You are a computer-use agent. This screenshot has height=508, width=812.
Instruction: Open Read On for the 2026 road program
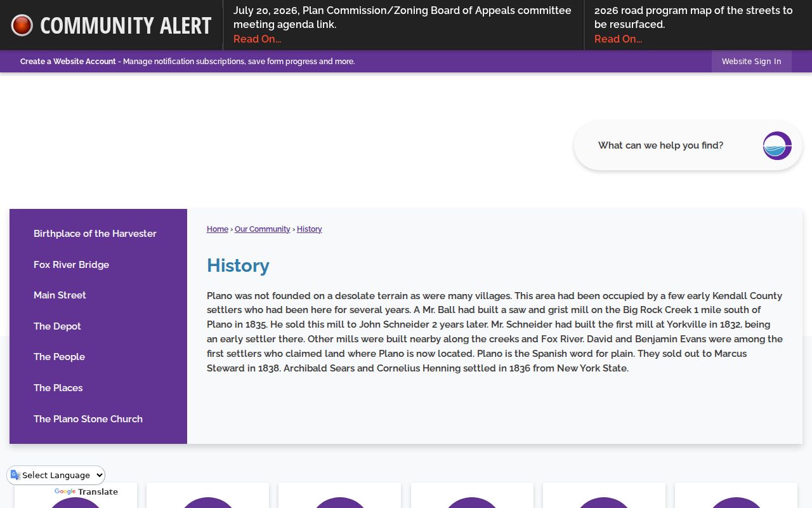[618, 39]
